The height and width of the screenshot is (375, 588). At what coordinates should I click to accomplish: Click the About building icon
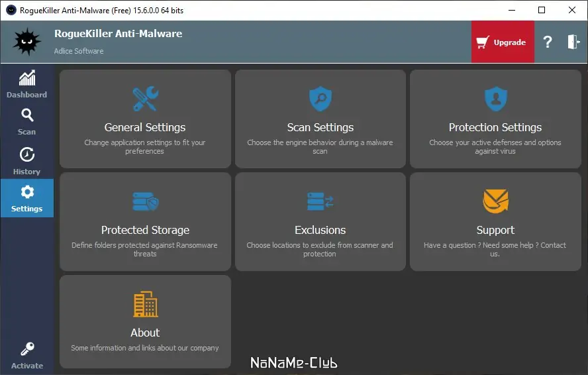(x=146, y=304)
